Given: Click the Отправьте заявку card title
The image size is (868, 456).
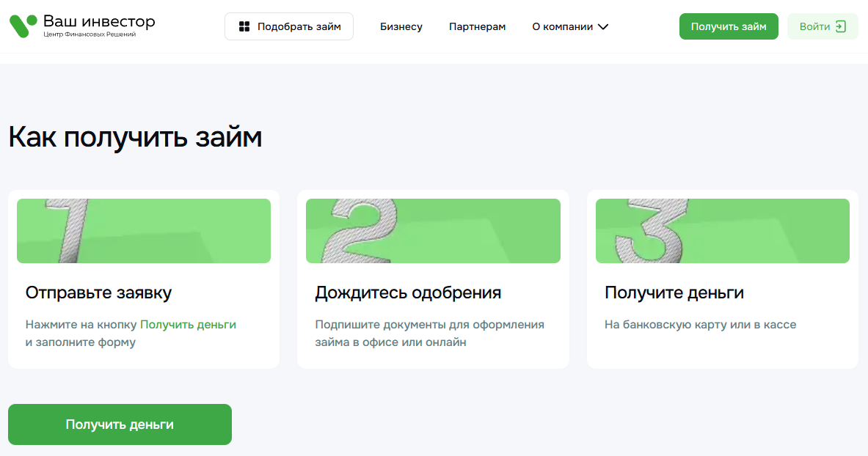Looking at the screenshot, I should (98, 293).
